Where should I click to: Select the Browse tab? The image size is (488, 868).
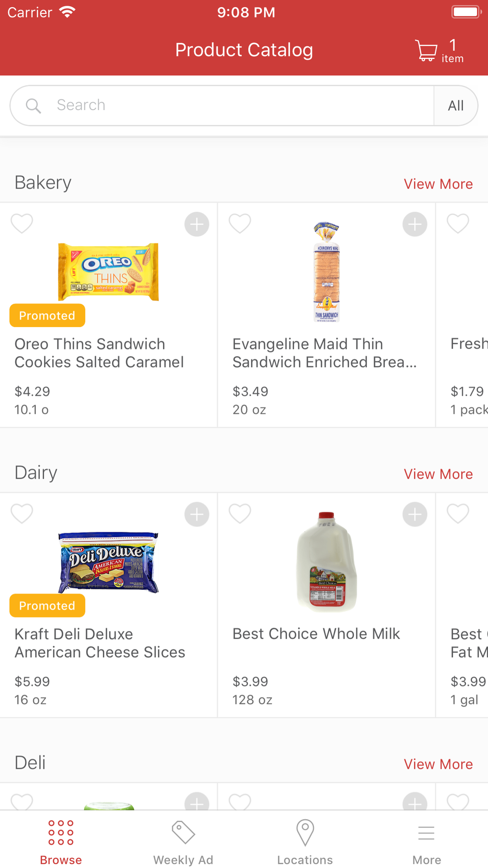[x=61, y=841]
